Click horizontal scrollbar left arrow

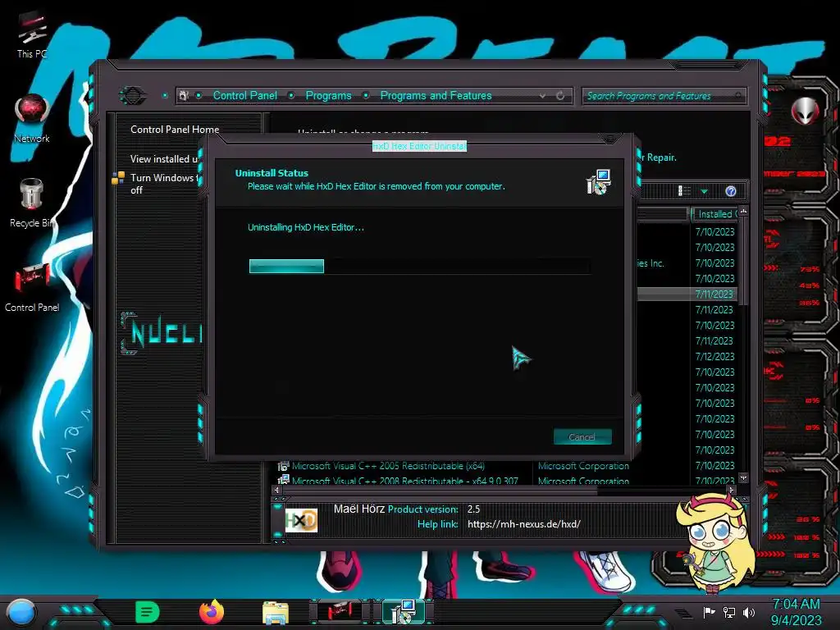pyautogui.click(x=276, y=490)
